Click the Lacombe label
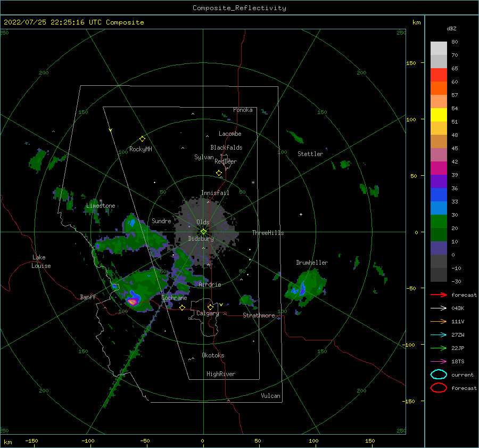 pos(230,134)
